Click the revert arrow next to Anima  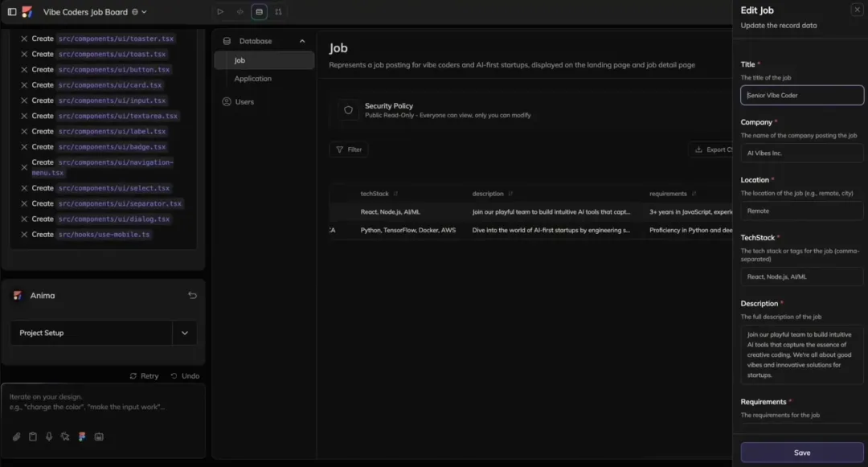click(192, 296)
